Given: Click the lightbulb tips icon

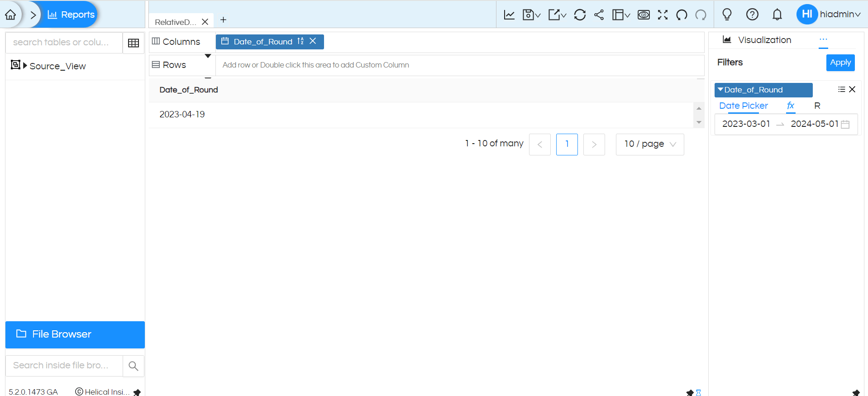Looking at the screenshot, I should [727, 14].
